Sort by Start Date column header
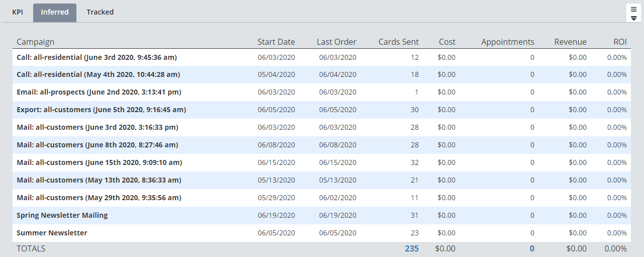Image resolution: width=644 pixels, height=257 pixels. click(276, 42)
